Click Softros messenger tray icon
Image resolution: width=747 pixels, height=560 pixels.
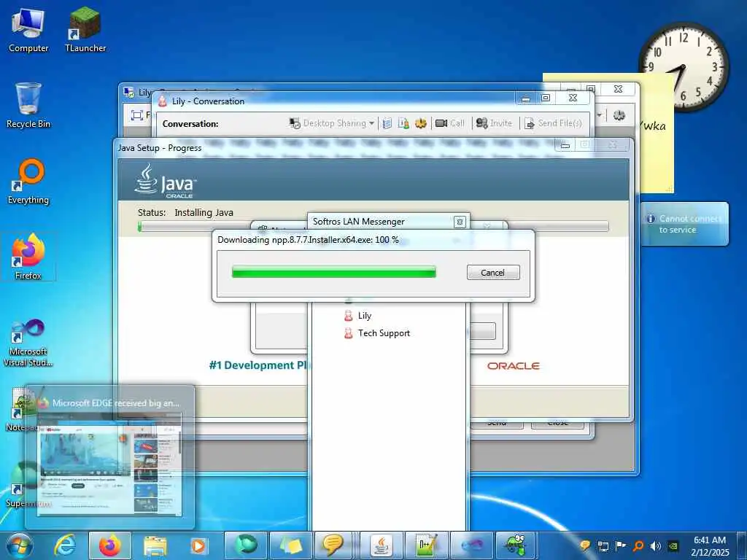585,545
